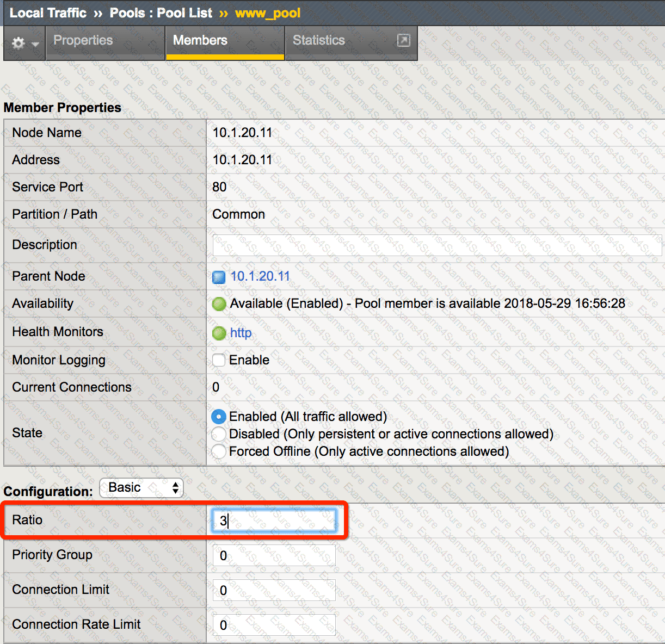Choose the Forced Offline radio option
Screen dimensions: 665x644
pos(219,451)
